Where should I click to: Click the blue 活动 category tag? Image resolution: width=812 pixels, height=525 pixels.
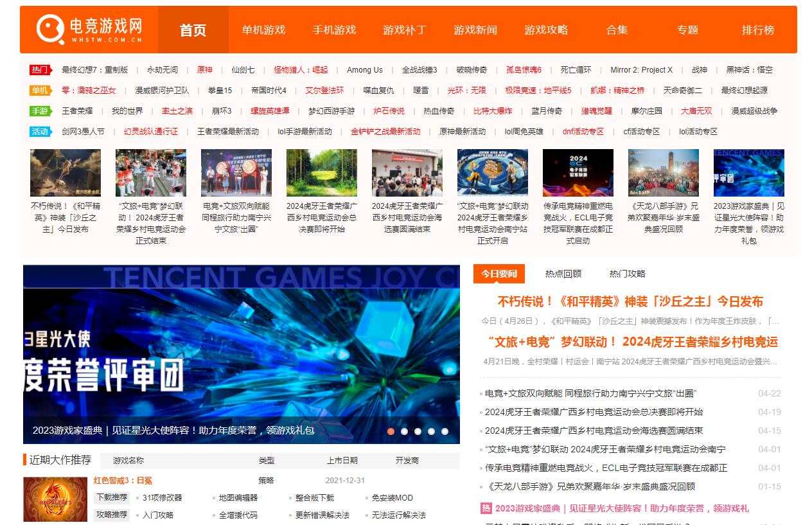point(40,131)
